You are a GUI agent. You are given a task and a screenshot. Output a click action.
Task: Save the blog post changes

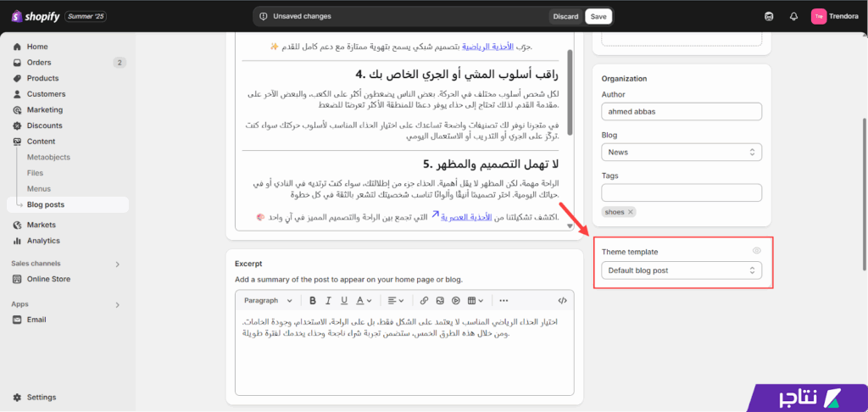point(598,17)
